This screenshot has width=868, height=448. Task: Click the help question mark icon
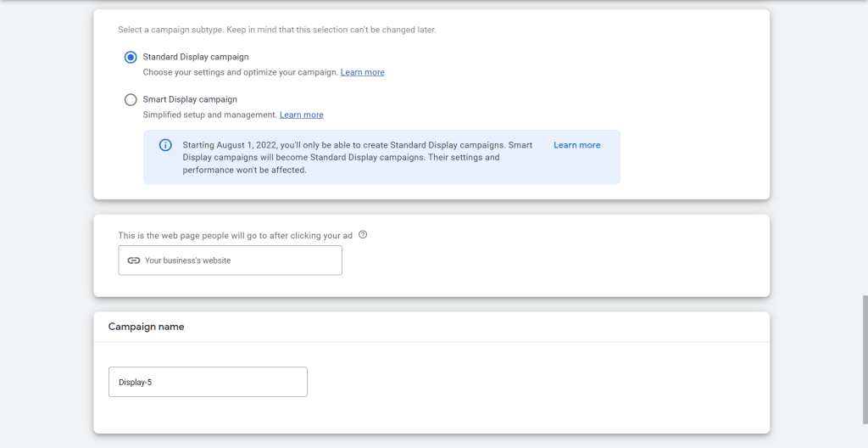tap(363, 235)
